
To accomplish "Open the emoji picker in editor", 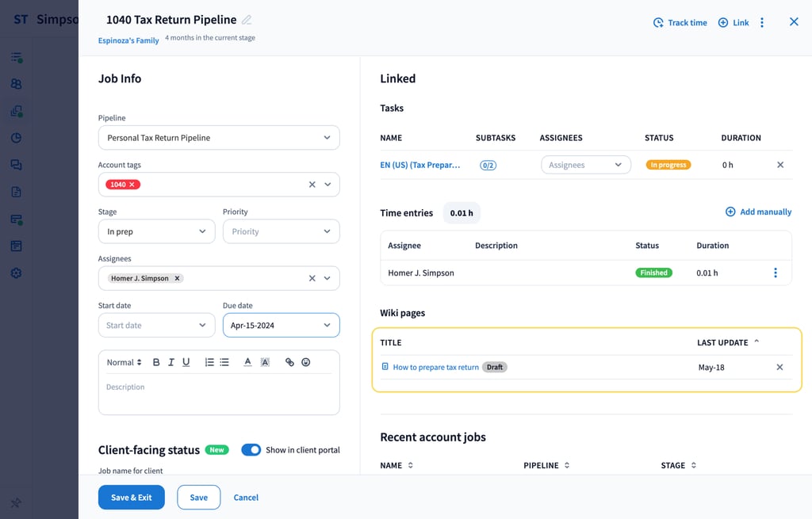I will coord(305,362).
